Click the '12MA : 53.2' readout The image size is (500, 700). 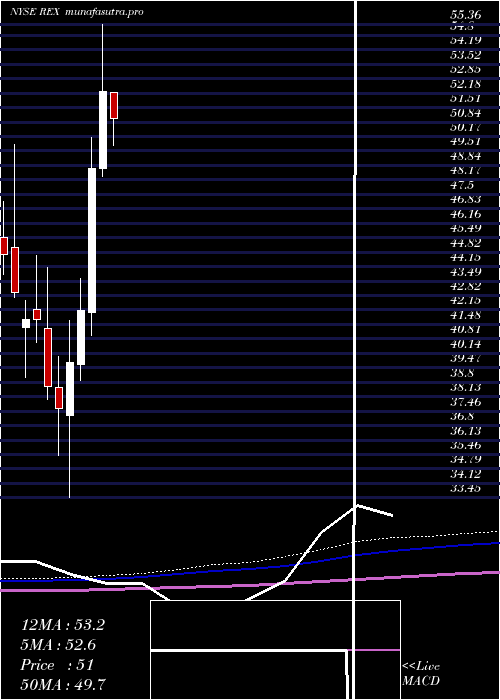click(x=63, y=625)
